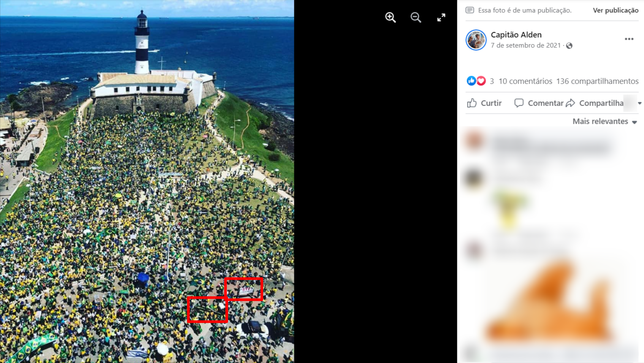The image size is (644, 363).
Task: Open Mais relevantes comment sorting
Action: coord(605,122)
